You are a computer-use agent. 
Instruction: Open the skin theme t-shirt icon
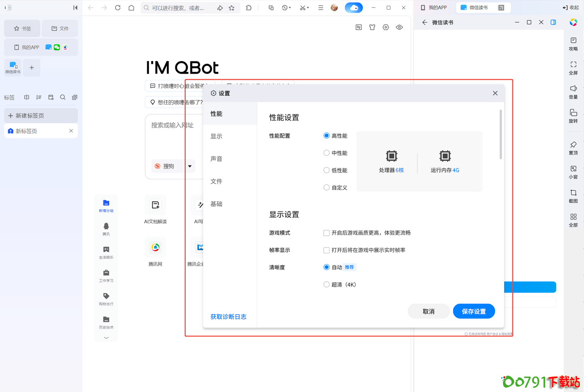[372, 27]
